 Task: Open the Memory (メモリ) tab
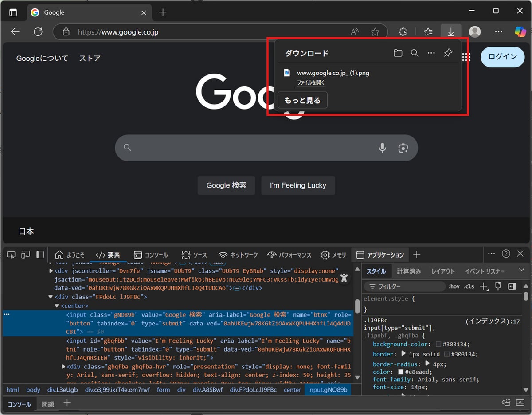333,255
